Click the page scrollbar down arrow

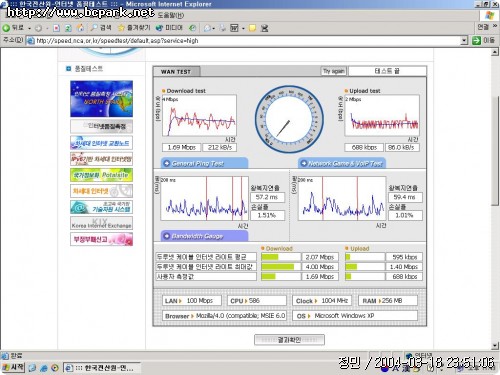coord(495,346)
